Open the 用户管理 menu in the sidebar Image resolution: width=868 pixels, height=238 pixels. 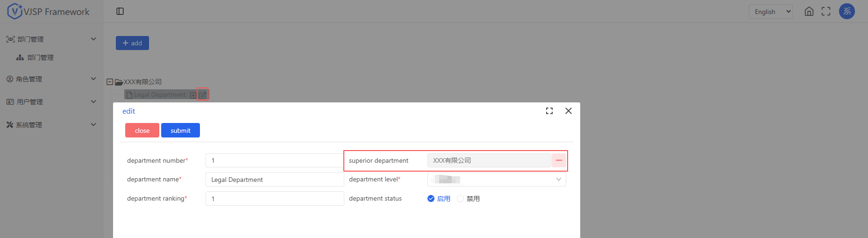point(51,101)
